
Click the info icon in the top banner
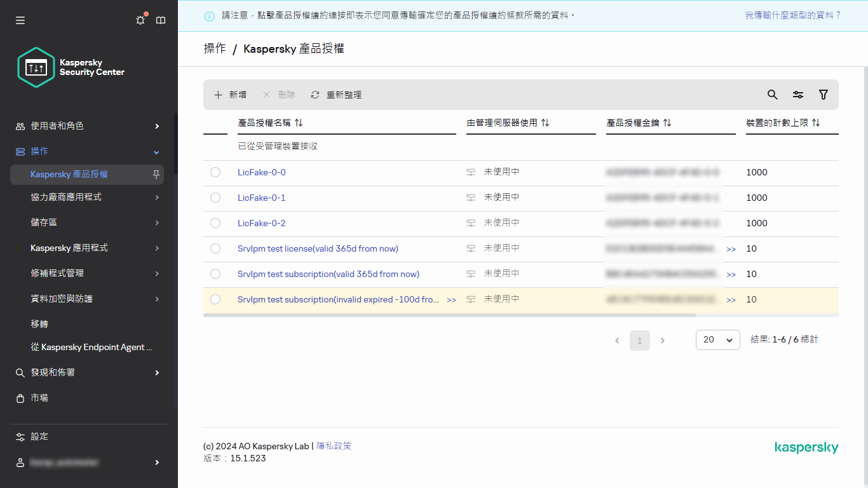tap(209, 15)
